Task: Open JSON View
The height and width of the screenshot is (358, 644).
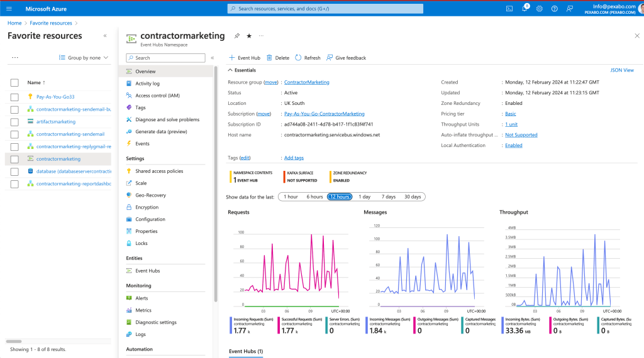Action: click(622, 70)
